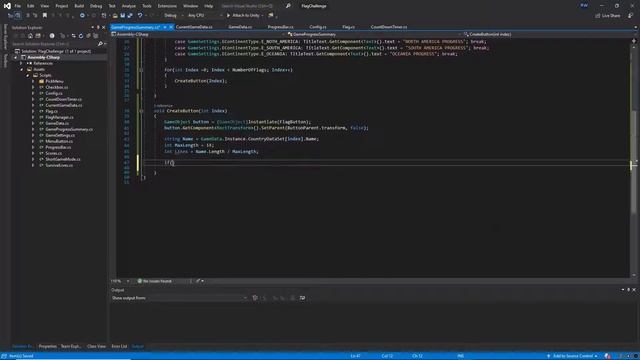Click the Solution Explorer Home icon
Screen dimensions: 640x360
tap(30, 36)
